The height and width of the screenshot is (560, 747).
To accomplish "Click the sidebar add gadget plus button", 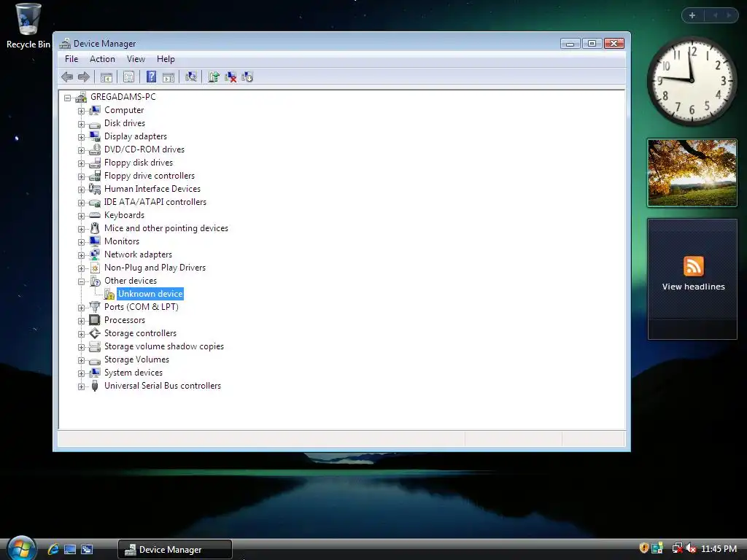I will 692,15.
